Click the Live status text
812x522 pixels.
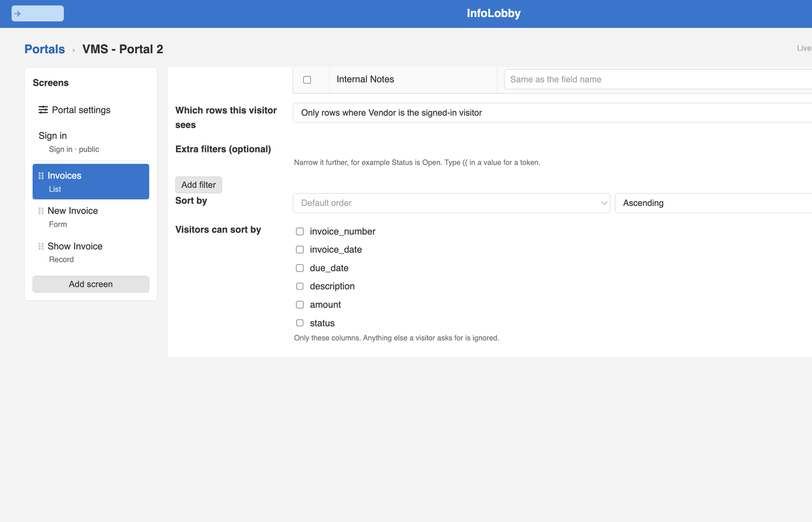click(x=804, y=48)
